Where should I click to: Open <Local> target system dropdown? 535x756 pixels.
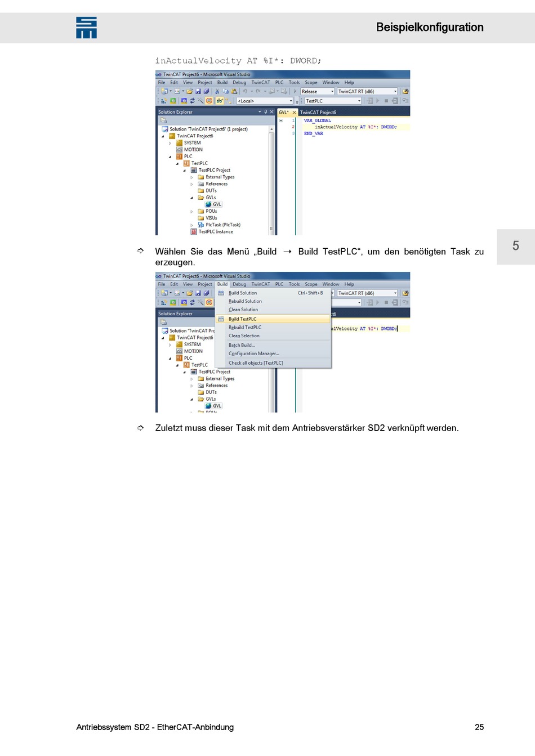[x=291, y=101]
